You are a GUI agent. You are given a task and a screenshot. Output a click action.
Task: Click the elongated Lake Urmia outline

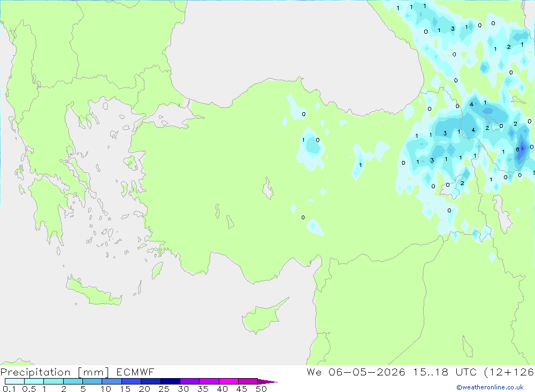pos(502,213)
